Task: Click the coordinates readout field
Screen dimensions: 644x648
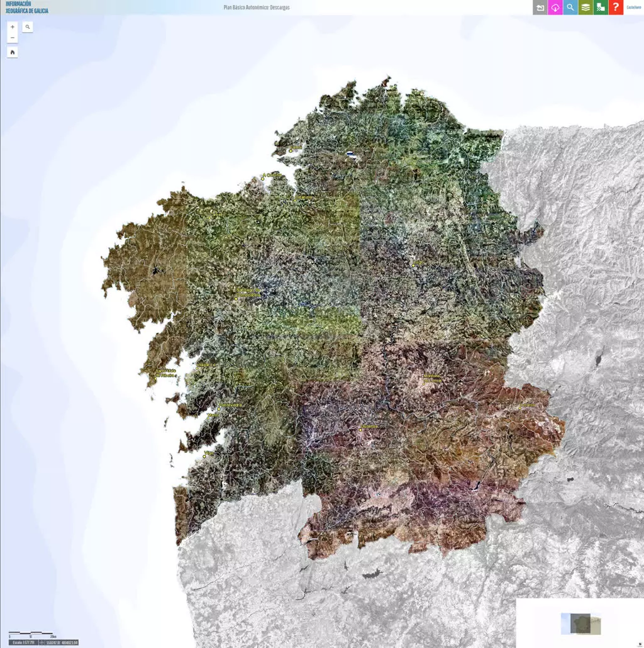Action: pyautogui.click(x=62, y=642)
